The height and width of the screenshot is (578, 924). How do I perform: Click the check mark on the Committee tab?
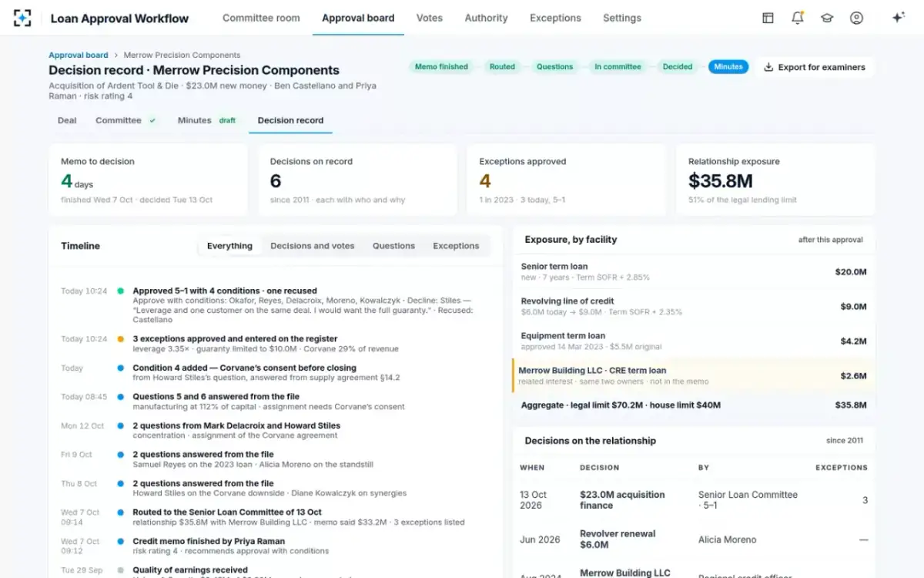pos(152,120)
